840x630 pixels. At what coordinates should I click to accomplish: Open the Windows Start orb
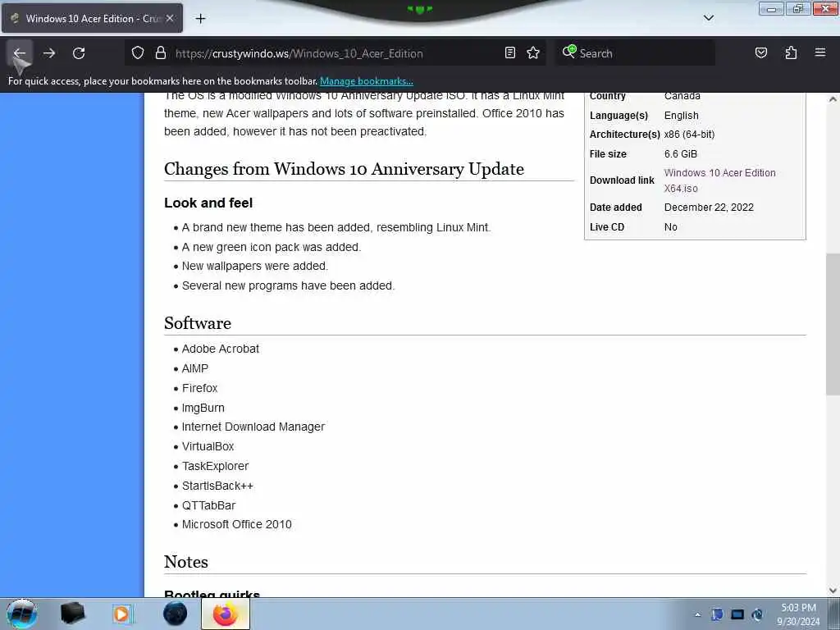[x=22, y=614]
